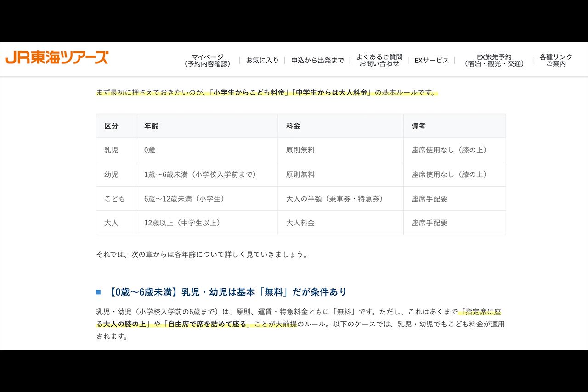Go to 申込から出発まで page
Screen dimensions: 588x392
(x=317, y=60)
